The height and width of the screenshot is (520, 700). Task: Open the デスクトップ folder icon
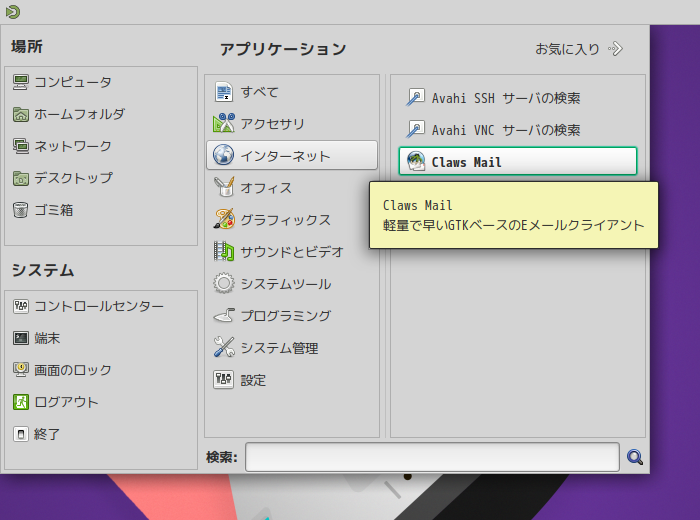[21, 178]
